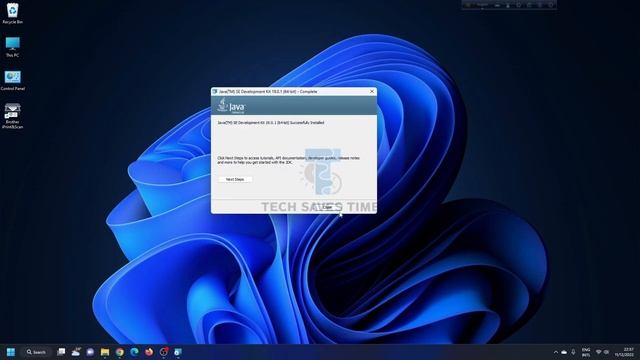Switch to the Java installer taskbar icon
640x360 pixels.
click(178, 352)
